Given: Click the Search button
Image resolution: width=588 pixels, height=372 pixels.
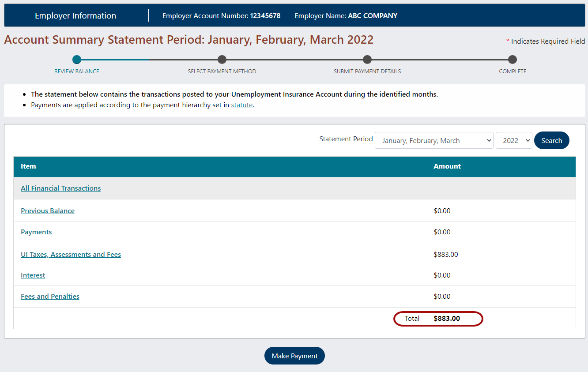Looking at the screenshot, I should tap(551, 140).
